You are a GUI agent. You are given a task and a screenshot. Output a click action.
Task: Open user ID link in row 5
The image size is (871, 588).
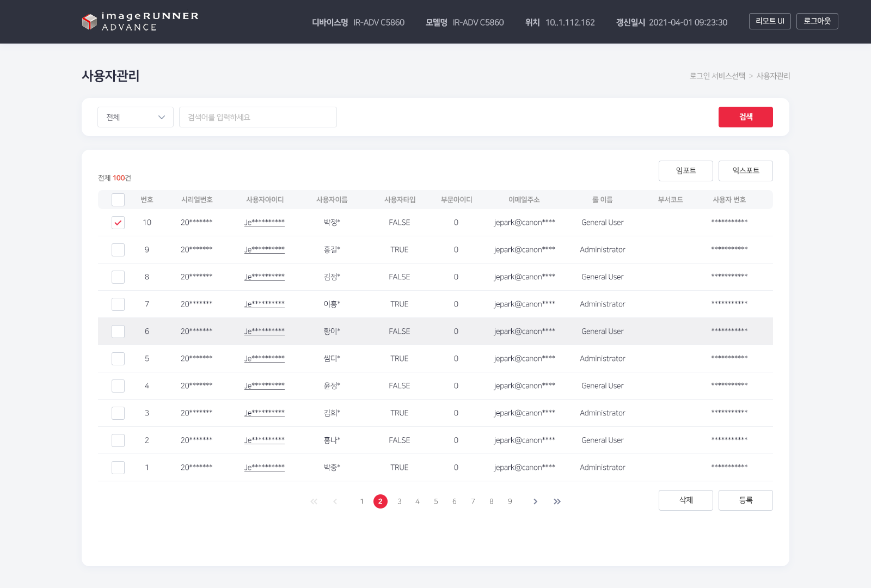265,359
